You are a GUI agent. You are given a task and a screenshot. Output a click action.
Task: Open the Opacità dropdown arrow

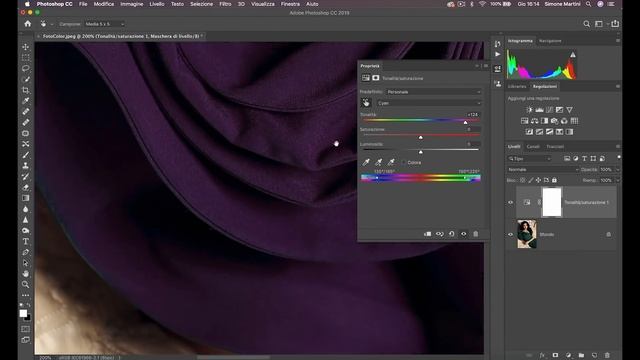click(618, 169)
